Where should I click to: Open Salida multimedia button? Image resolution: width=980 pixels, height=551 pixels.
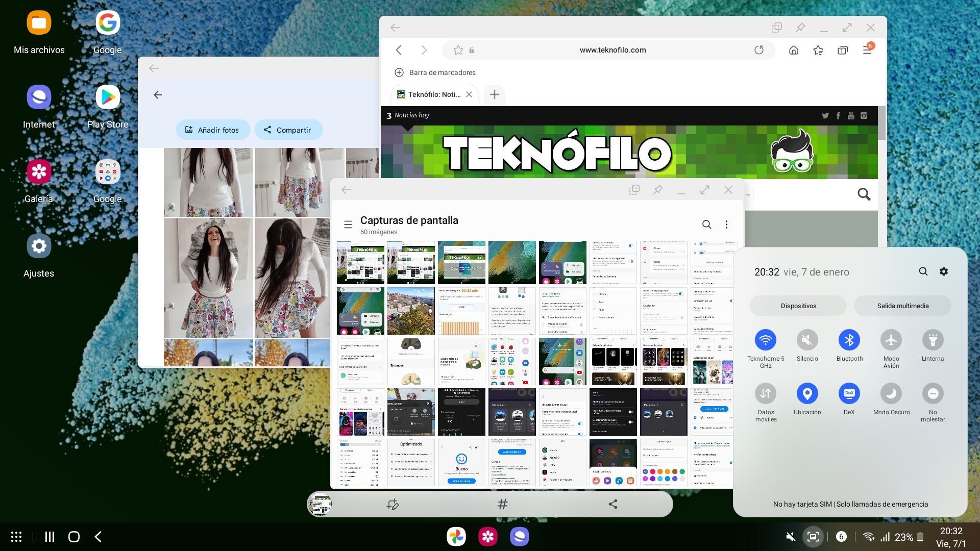tap(902, 306)
